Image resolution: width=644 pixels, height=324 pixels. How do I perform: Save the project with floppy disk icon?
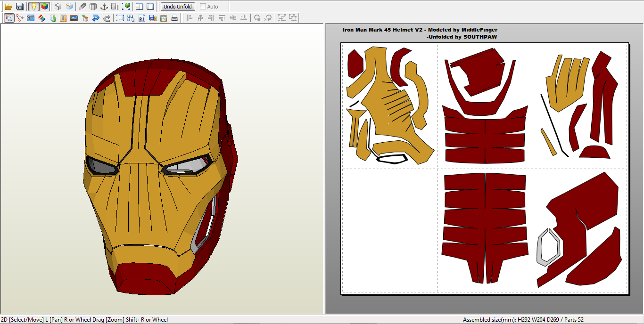point(20,7)
